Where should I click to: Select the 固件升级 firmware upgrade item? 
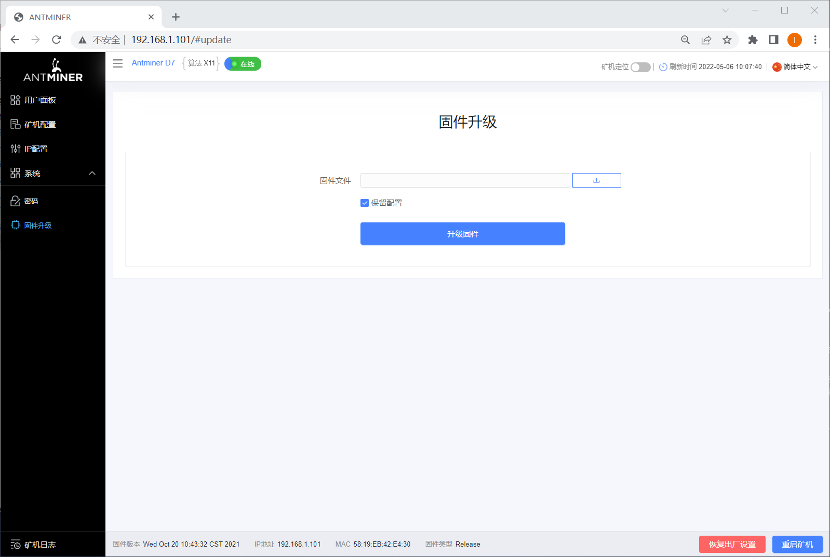pyautogui.click(x=31, y=226)
